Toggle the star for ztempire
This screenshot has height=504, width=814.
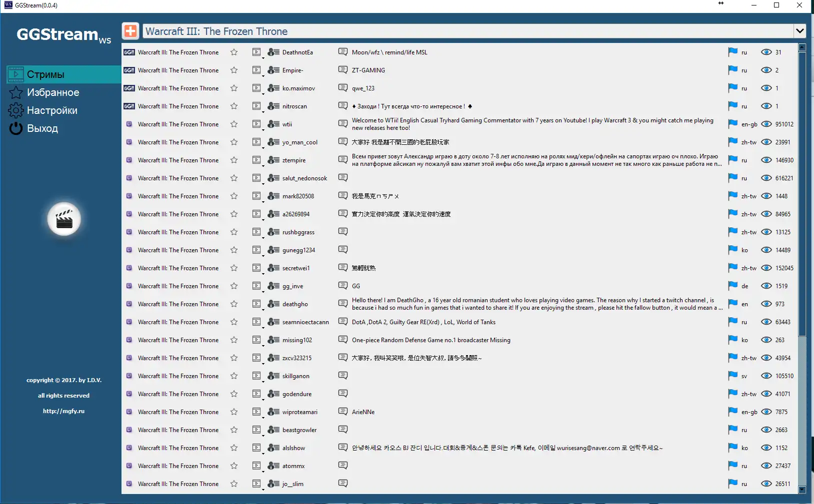tap(234, 160)
